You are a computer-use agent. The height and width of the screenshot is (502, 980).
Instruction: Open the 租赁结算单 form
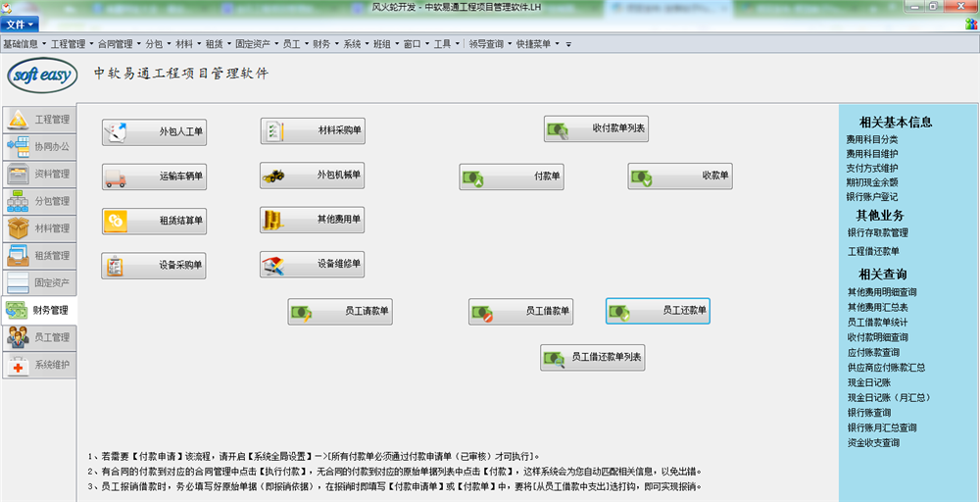tap(155, 222)
